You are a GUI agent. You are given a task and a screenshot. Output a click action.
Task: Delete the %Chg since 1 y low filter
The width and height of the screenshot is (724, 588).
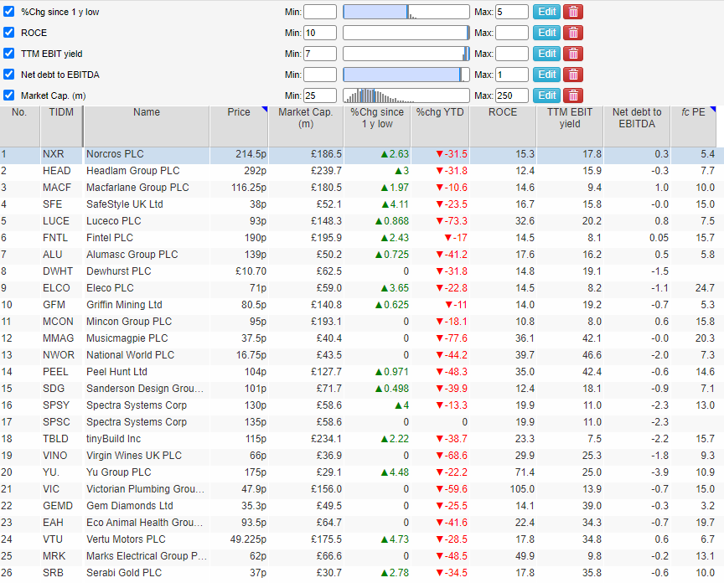click(x=573, y=12)
